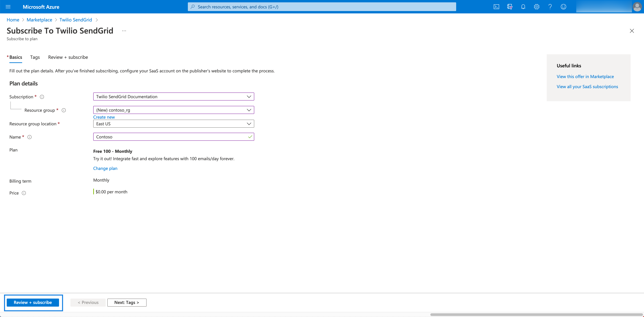This screenshot has width=644, height=317.
Task: Click the Create new resource group link
Action: pyautogui.click(x=104, y=117)
